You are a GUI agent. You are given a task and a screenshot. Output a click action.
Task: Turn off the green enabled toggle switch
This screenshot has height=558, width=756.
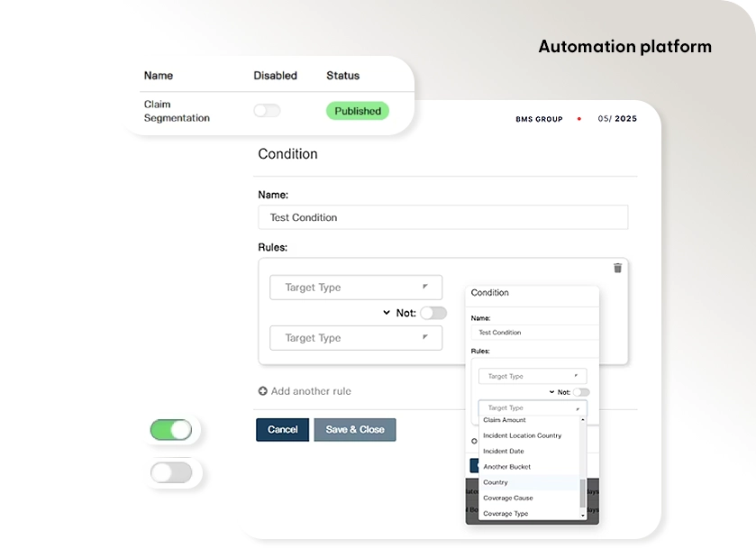click(x=171, y=430)
